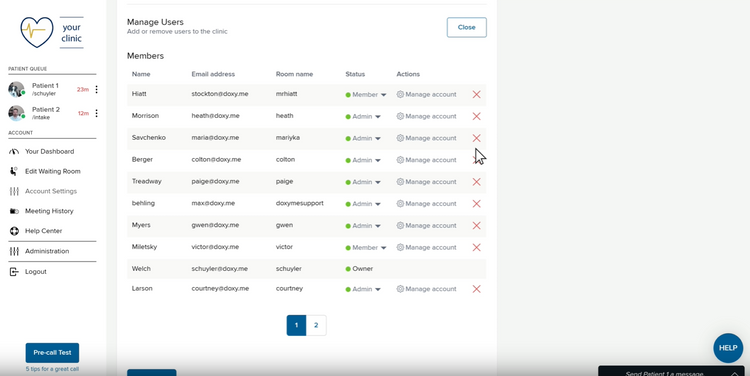Open Help Center in sidebar

(x=44, y=231)
